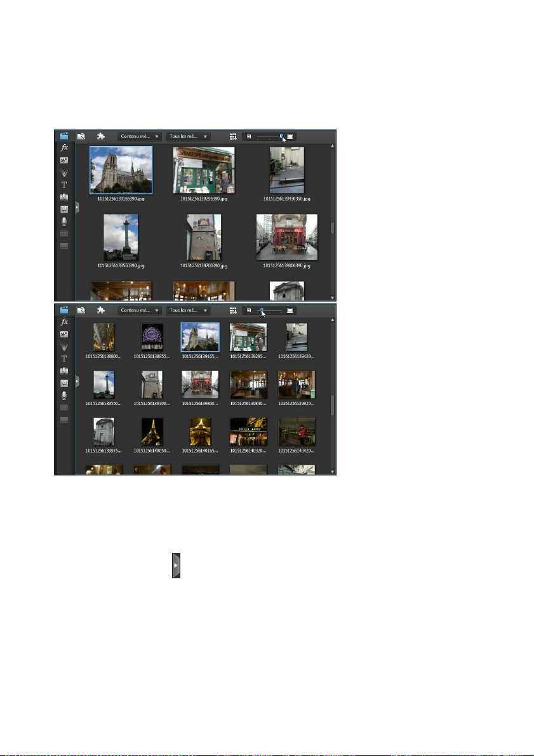Select the Eiffel Tower thumbnail 10151256140165...
534x756 pixels.
[x=200, y=432]
